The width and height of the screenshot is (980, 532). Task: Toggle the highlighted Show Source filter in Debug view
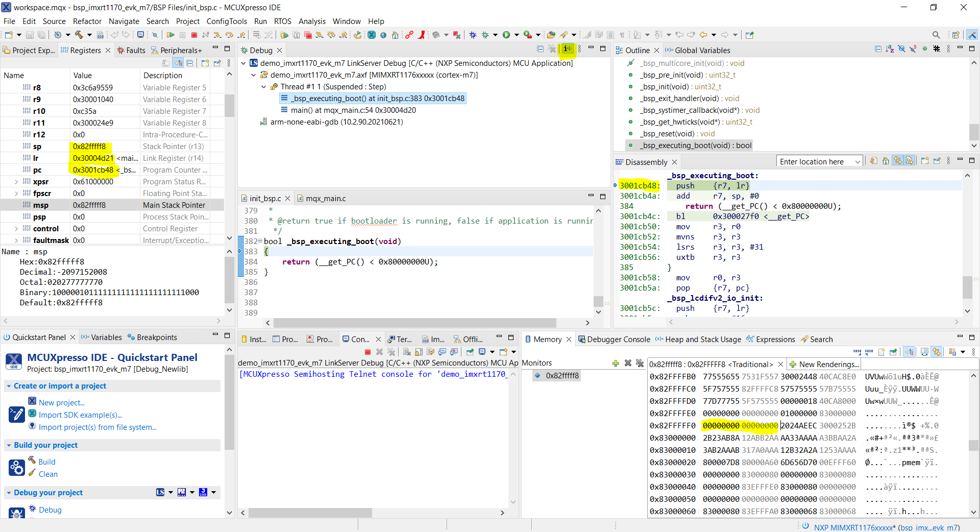pyautogui.click(x=568, y=49)
